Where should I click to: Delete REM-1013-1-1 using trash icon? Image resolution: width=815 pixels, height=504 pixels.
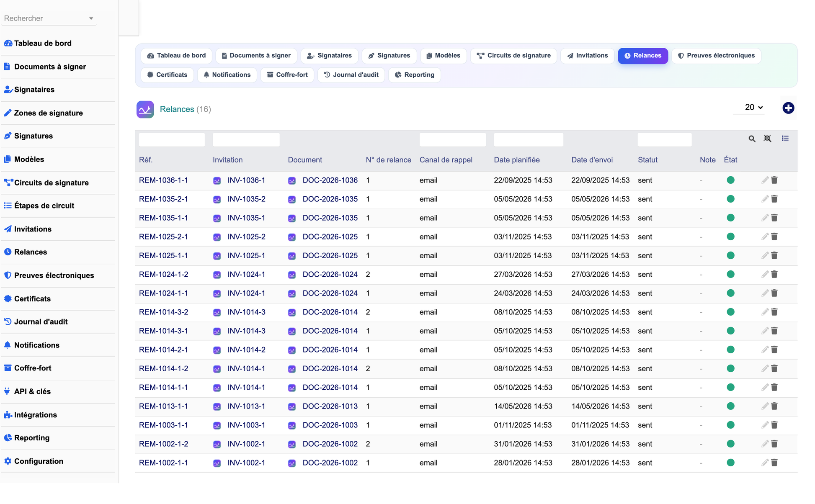tap(774, 406)
